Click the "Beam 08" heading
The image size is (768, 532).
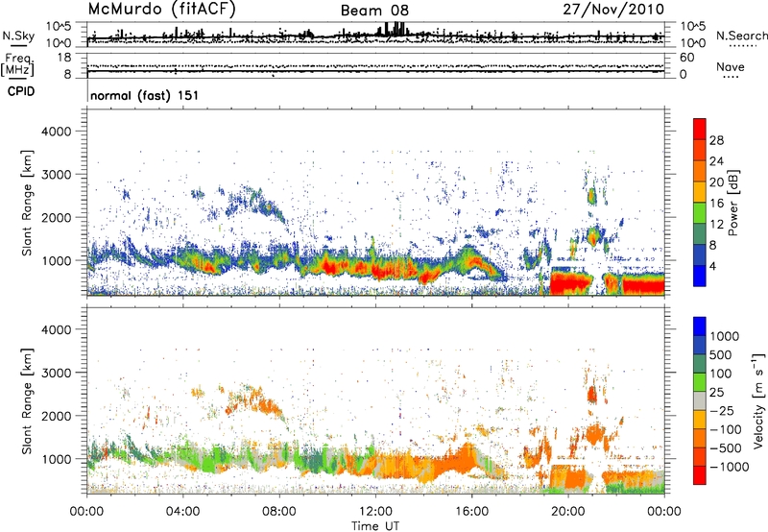coord(374,11)
